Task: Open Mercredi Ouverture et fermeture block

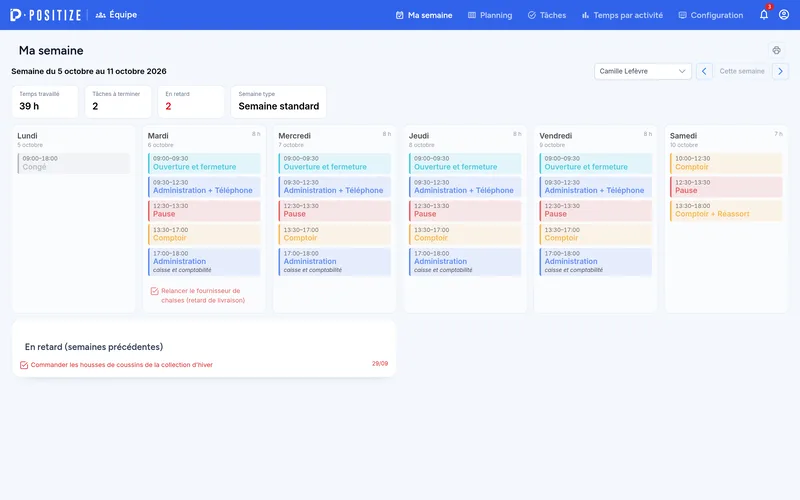Action: click(335, 163)
